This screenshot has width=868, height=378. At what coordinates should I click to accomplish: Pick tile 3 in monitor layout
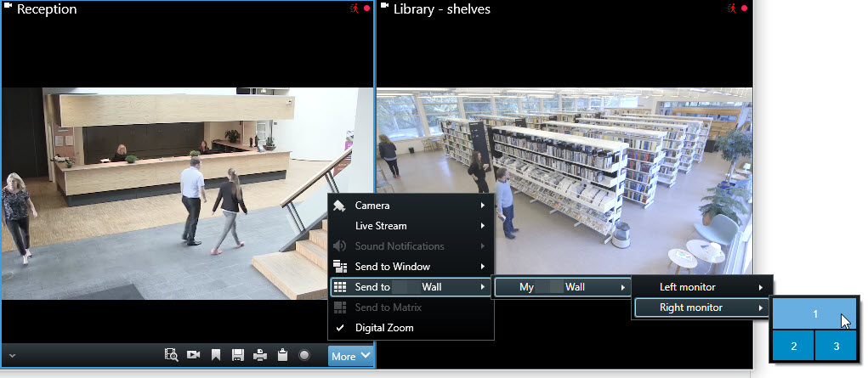point(836,346)
